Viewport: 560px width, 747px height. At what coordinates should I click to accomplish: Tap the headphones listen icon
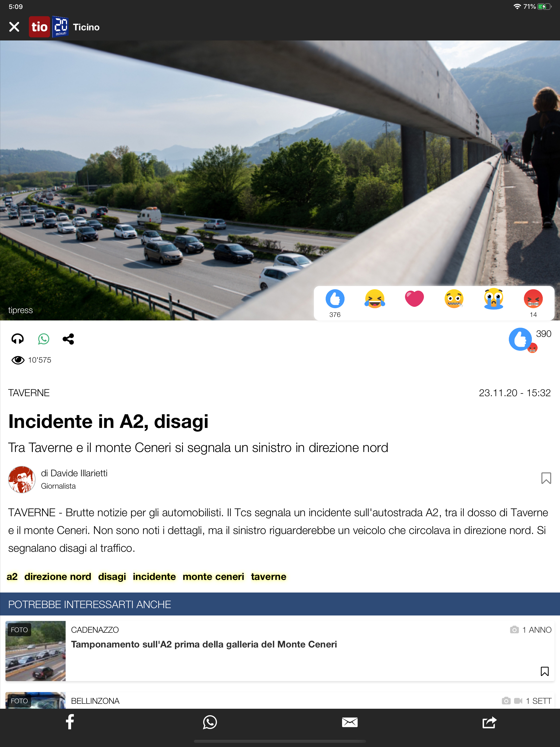(17, 339)
